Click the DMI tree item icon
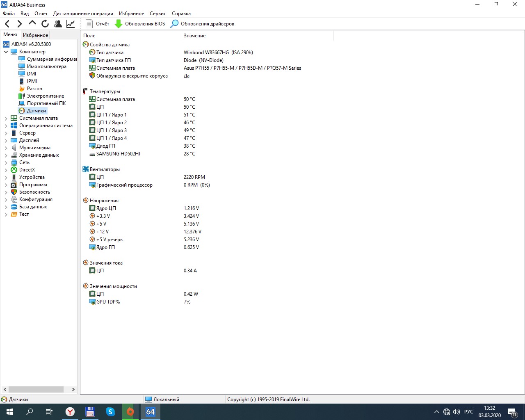 coord(22,74)
